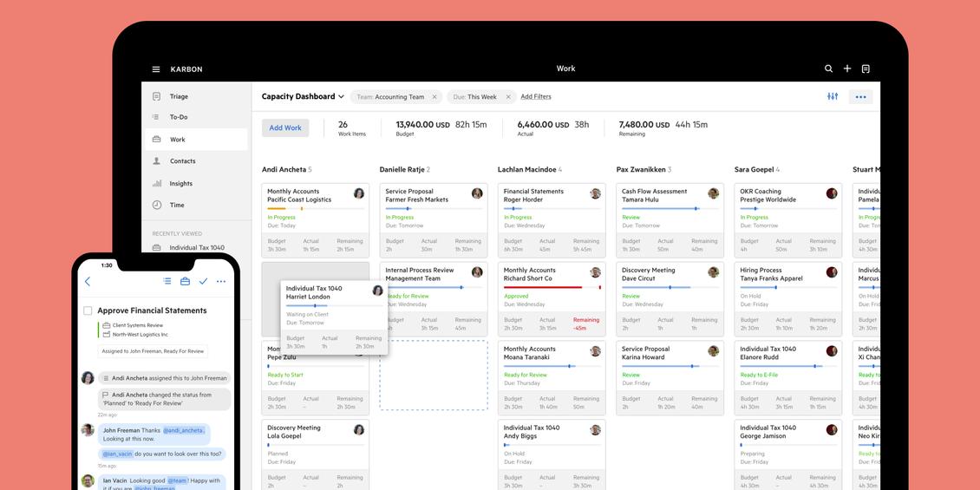Click avatar on Service Proposal Karina Howard card

coord(713,350)
